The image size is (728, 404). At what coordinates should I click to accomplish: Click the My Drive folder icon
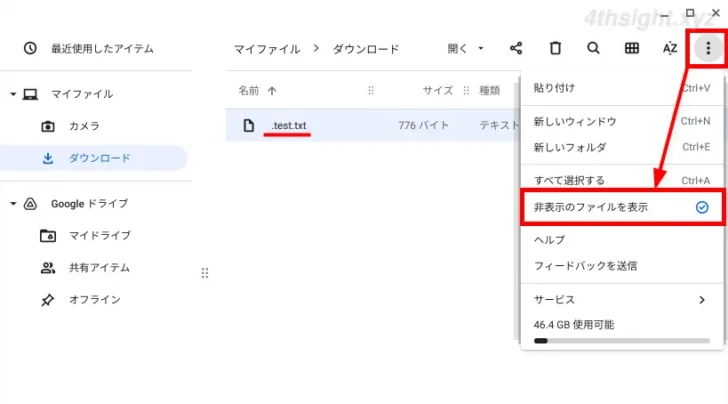(48, 236)
